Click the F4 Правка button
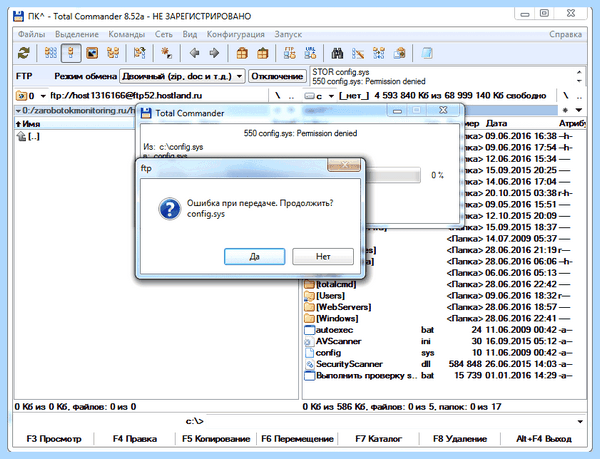Screen dimensions: 600x459 [135, 439]
